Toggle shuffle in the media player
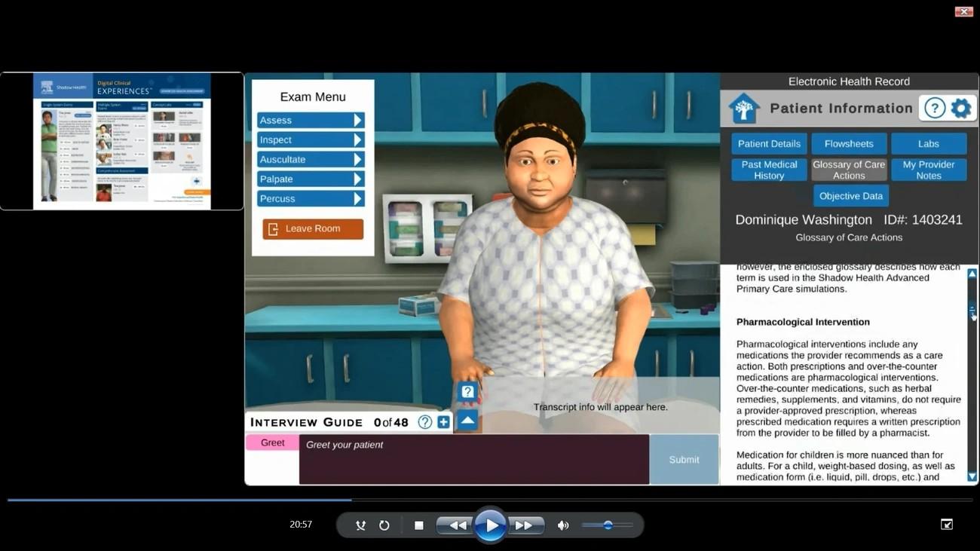Screen dimensions: 980x551 360,525
